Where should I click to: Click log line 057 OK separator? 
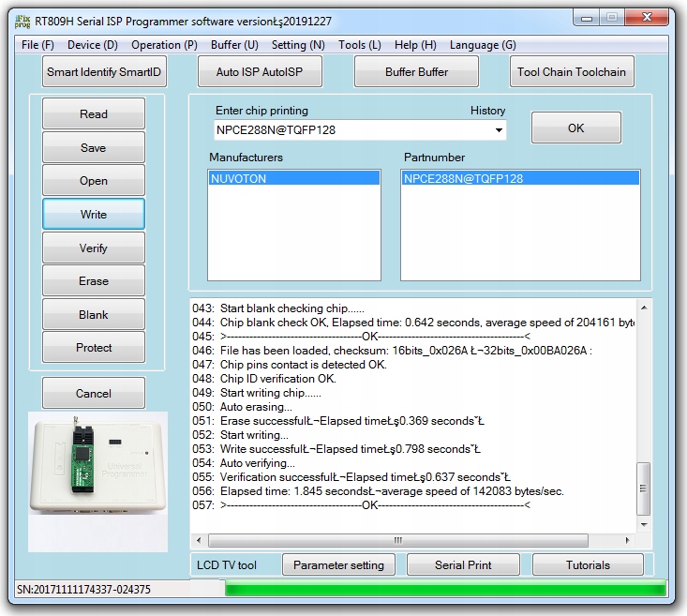point(362,505)
